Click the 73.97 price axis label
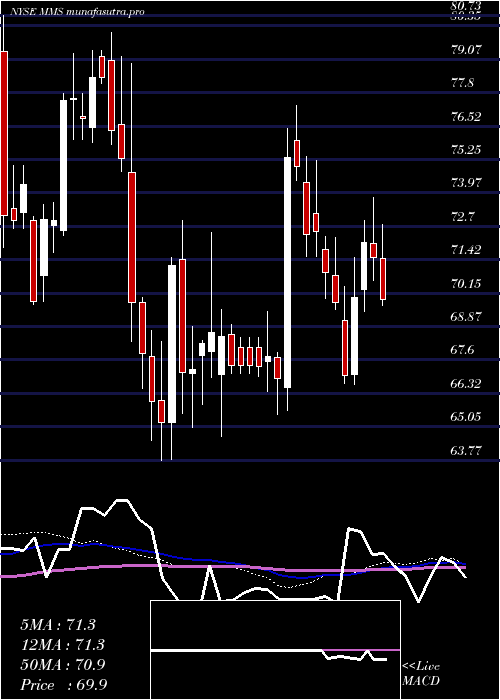The height and width of the screenshot is (700, 500). coord(466,183)
